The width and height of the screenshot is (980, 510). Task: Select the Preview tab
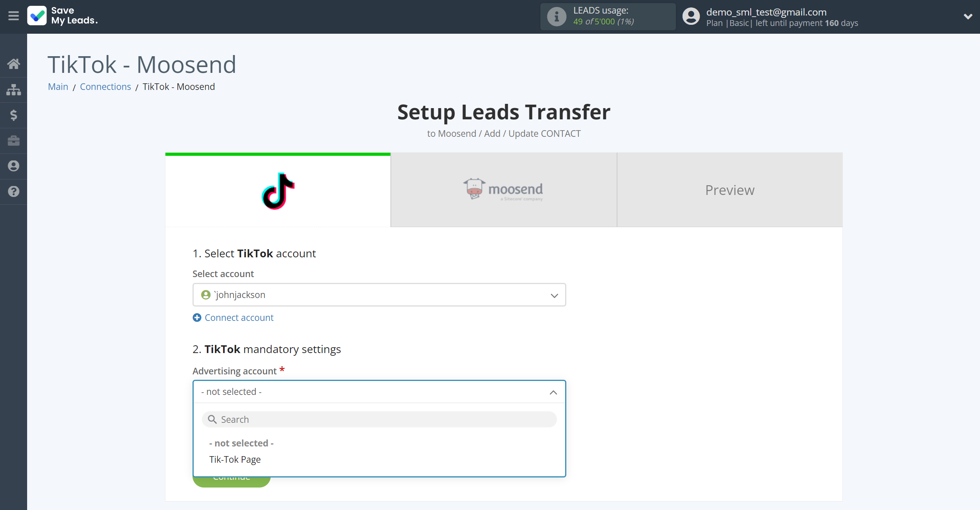coord(730,190)
